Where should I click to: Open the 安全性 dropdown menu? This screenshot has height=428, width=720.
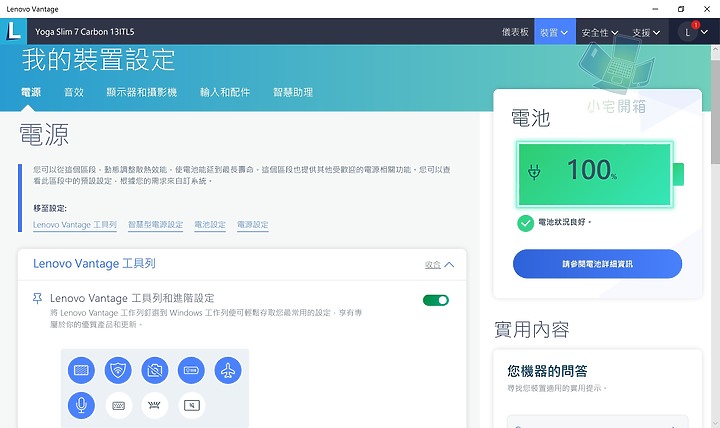pos(600,33)
